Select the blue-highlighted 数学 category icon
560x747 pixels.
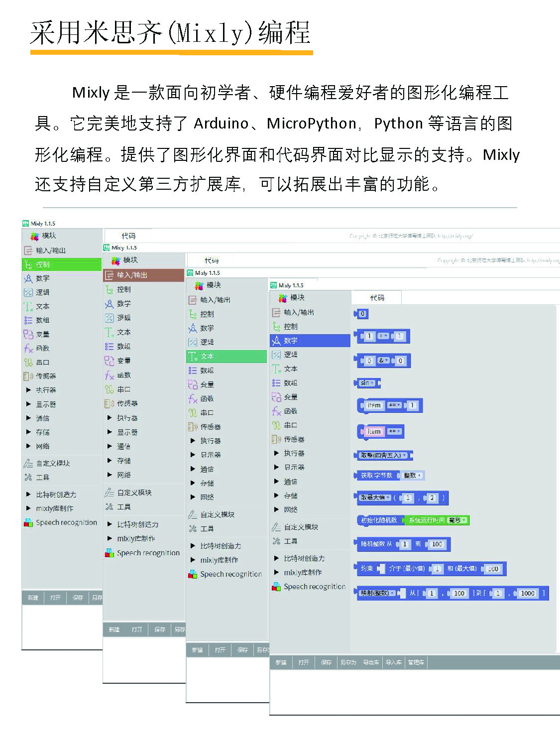coord(276,341)
